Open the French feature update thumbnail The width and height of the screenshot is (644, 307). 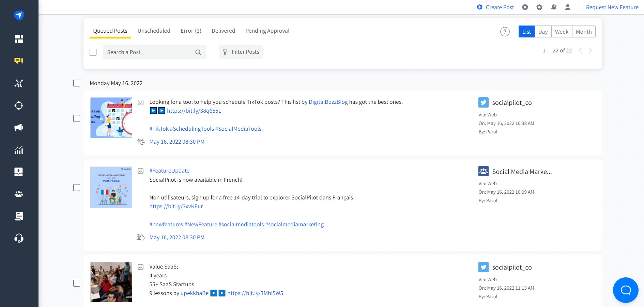(111, 187)
